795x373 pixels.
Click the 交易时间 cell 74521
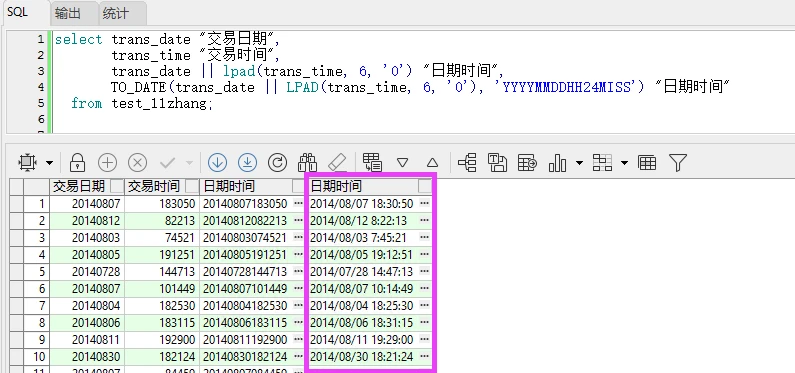[162, 238]
